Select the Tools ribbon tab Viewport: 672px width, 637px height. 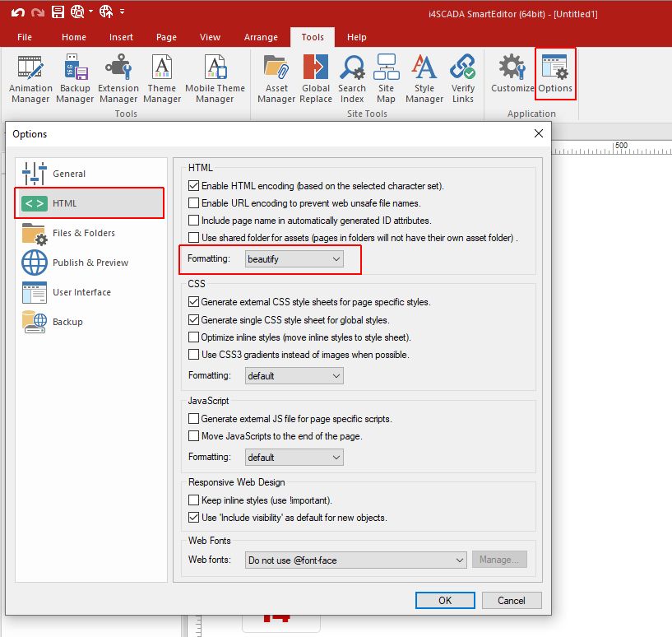tap(313, 37)
